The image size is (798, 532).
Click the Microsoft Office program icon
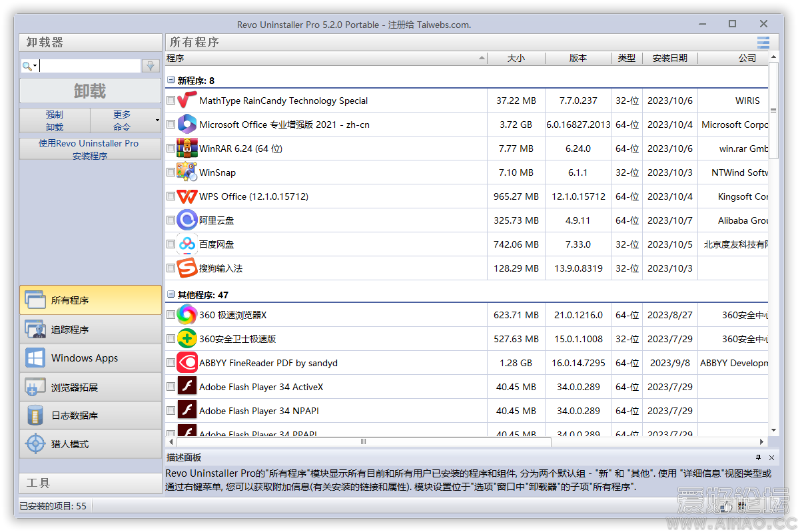click(187, 125)
